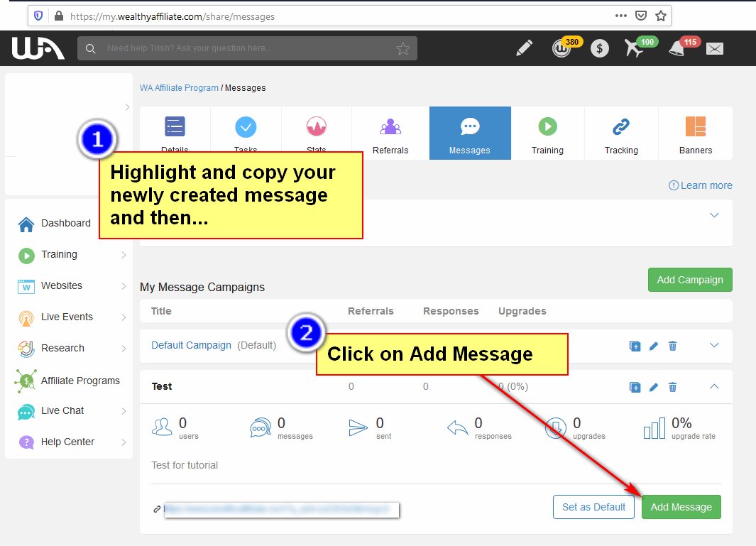
Task: Click the Add Message button
Action: [x=681, y=507]
